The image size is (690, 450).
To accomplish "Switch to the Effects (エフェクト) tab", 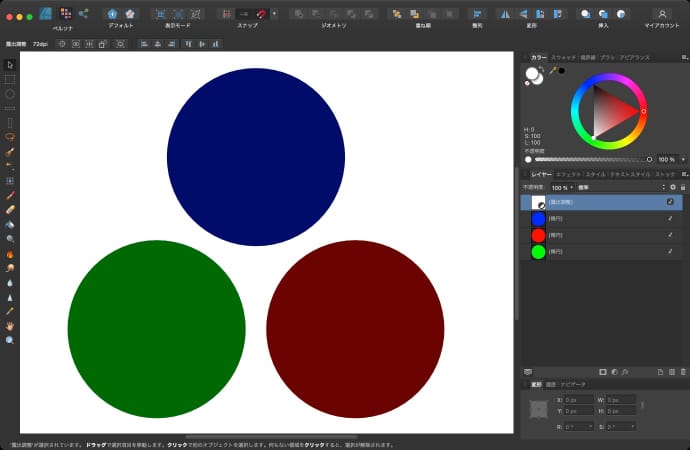I will [x=568, y=174].
